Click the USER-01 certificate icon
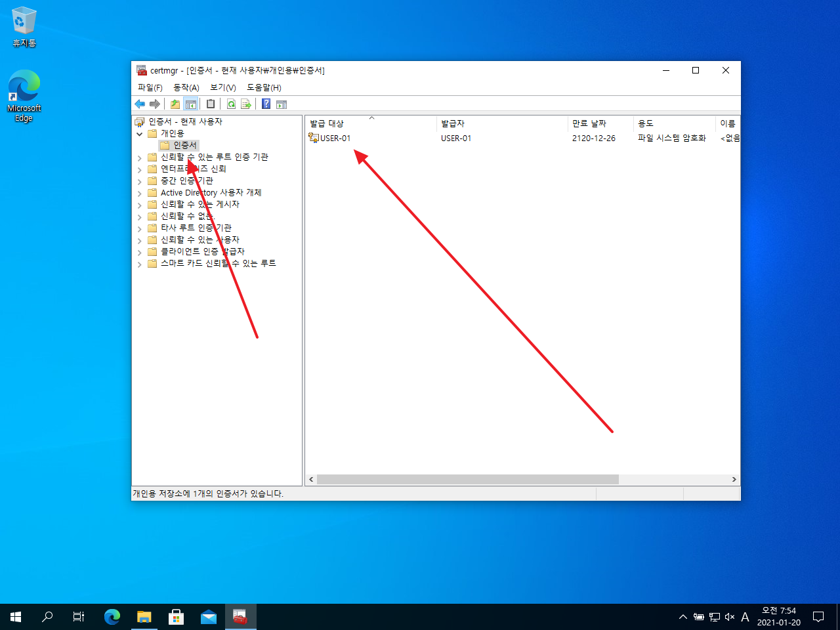This screenshot has height=630, width=840. [x=314, y=138]
